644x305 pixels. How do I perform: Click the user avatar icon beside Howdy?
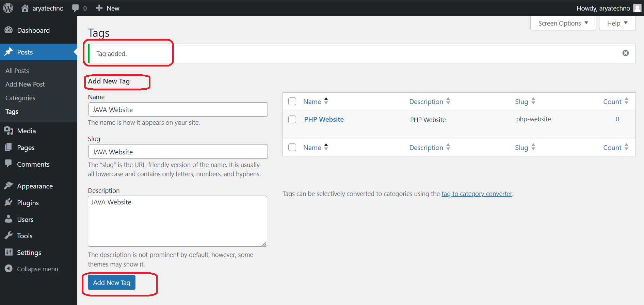[x=637, y=8]
